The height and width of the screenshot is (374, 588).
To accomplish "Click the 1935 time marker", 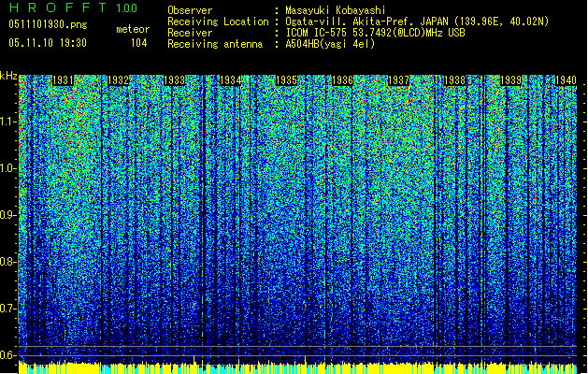I will pyautogui.click(x=286, y=80).
